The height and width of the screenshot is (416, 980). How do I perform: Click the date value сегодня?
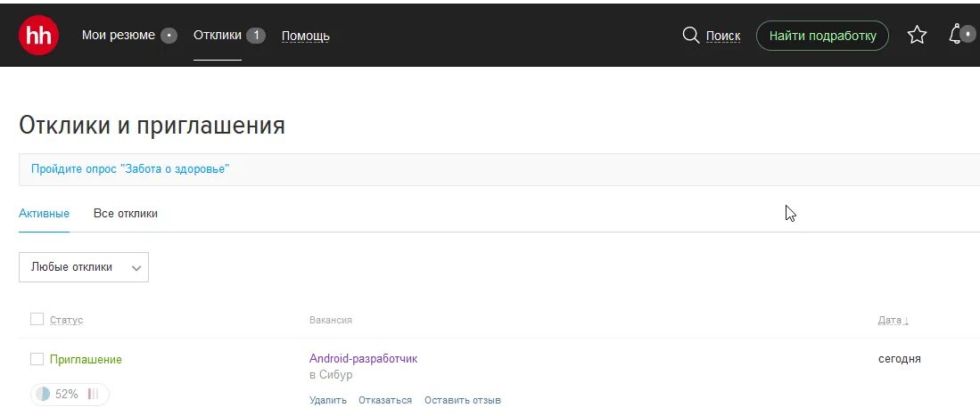[x=900, y=359]
